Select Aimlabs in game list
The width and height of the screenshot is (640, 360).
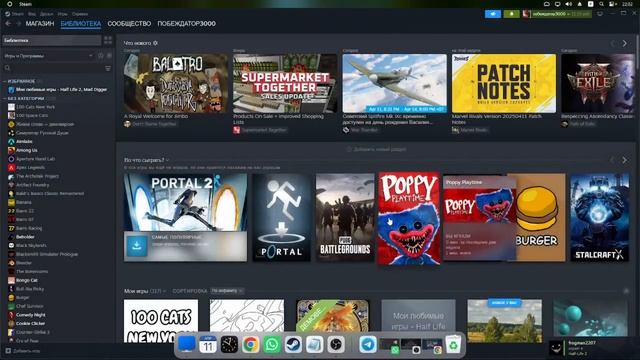(24, 142)
